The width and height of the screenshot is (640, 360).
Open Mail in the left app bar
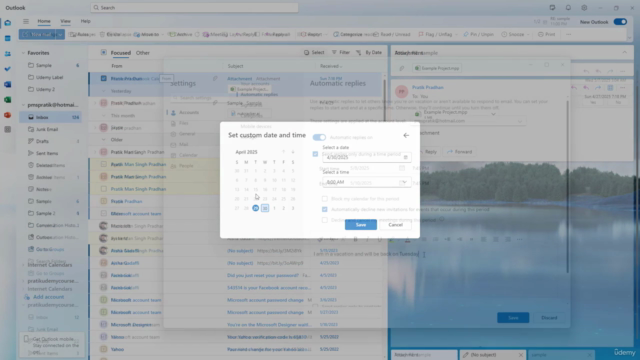[x=8, y=23]
